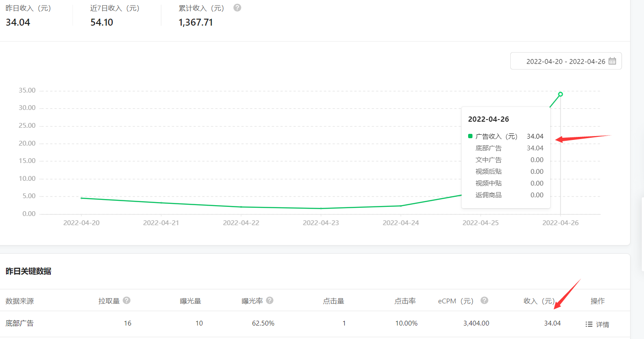Click the help icon next to 曝光率
Screen dimensions: 644x339
(270, 300)
